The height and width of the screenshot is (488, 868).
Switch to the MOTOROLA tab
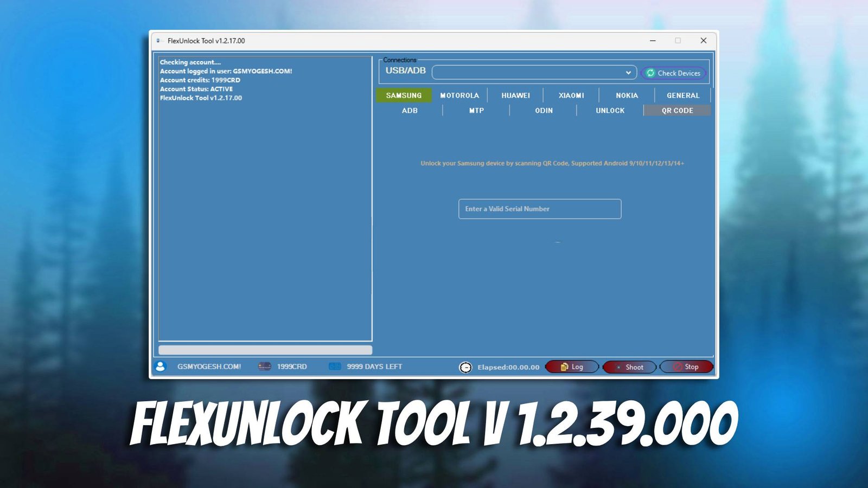(x=459, y=95)
